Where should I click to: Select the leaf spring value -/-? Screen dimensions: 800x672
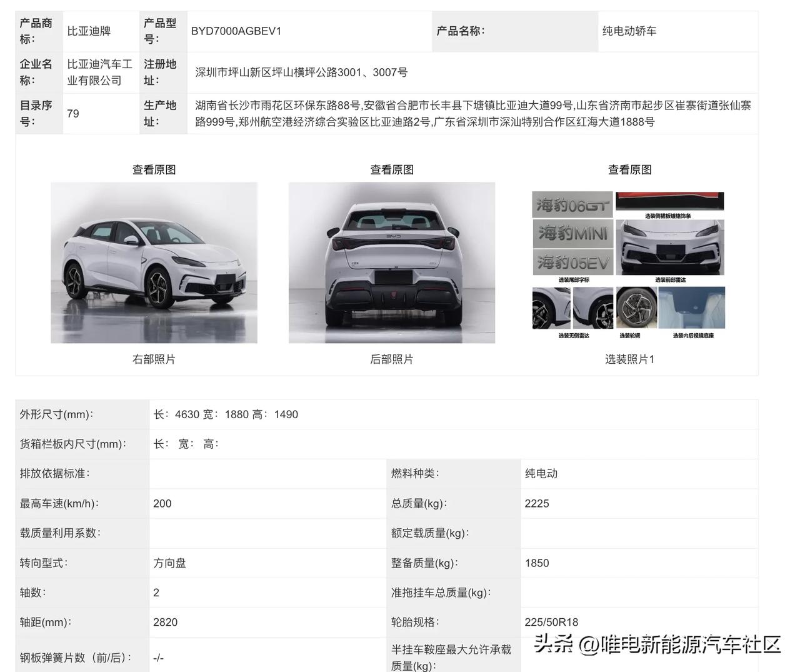[158, 658]
